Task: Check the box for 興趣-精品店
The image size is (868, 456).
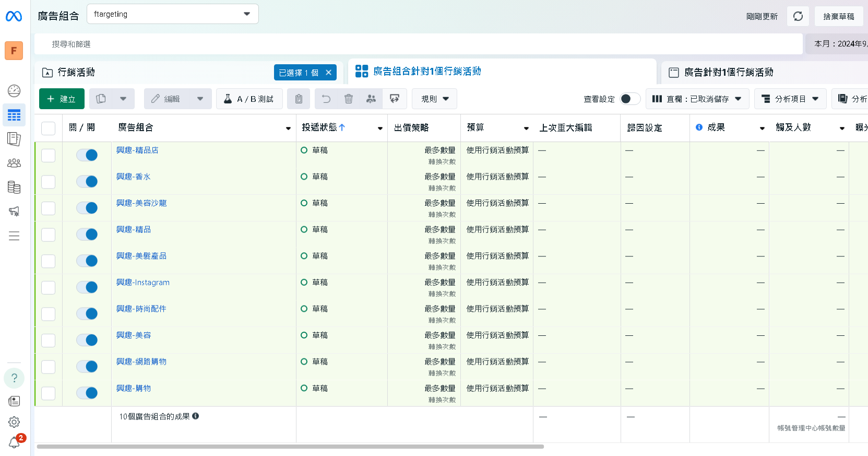Action: pos(48,155)
